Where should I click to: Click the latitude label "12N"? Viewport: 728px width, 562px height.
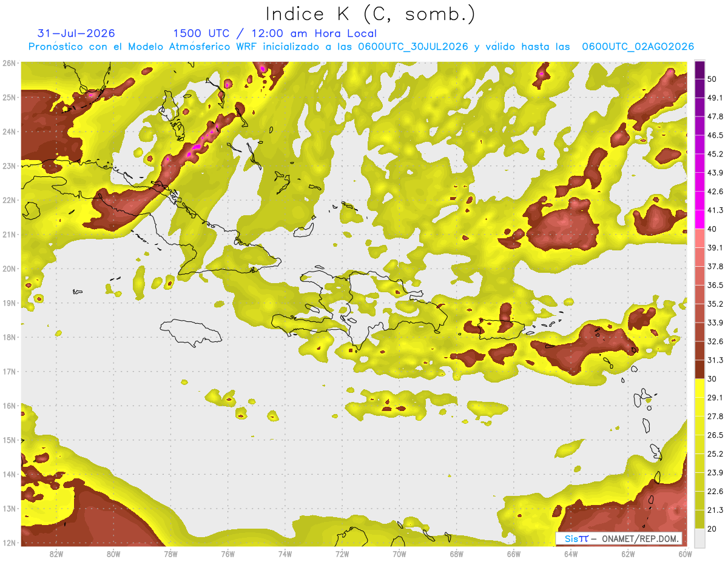point(10,543)
